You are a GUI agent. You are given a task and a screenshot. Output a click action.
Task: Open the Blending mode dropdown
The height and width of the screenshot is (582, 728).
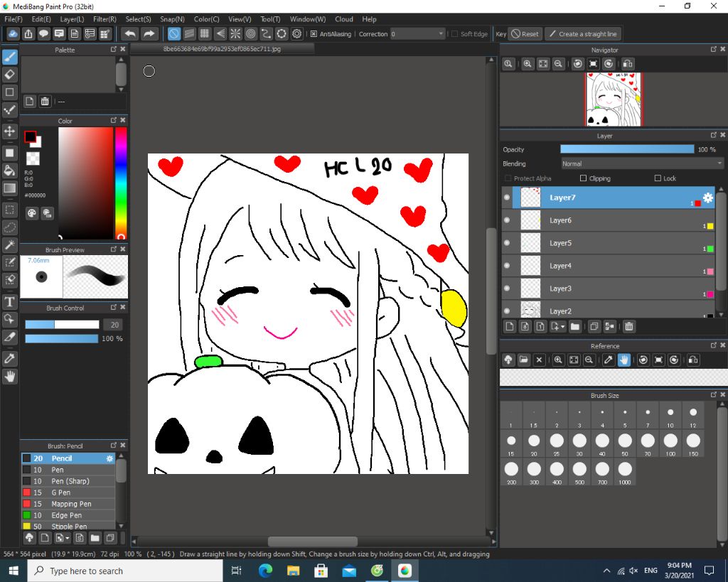(x=642, y=163)
